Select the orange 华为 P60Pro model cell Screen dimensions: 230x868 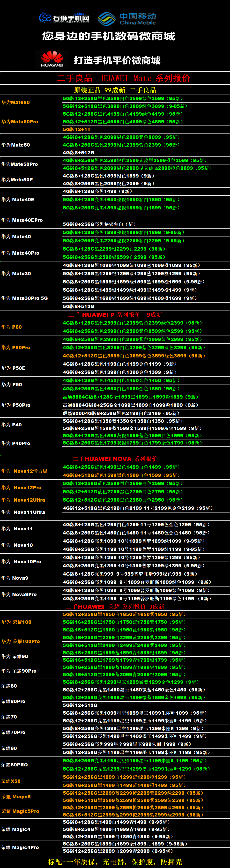31,347
